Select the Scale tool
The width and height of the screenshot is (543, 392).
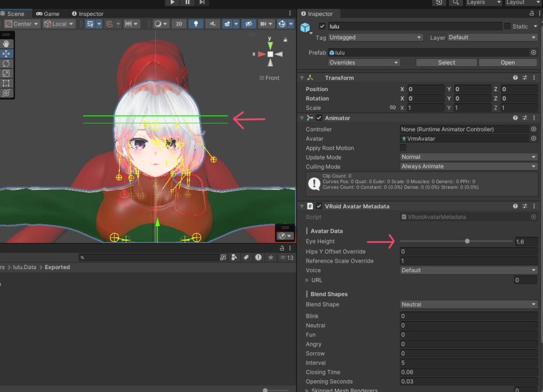coord(6,74)
